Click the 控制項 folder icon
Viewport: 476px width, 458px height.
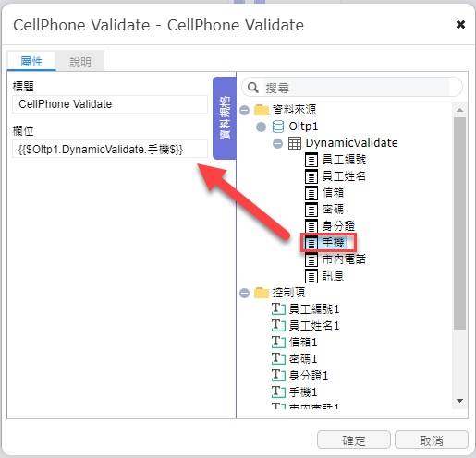pyautogui.click(x=262, y=293)
